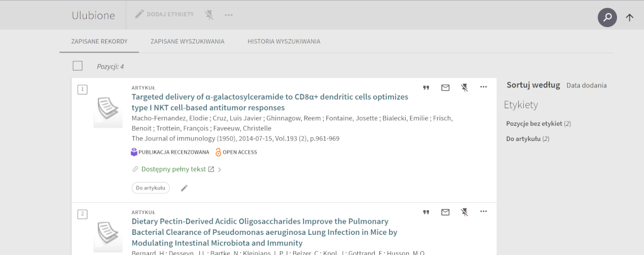Open toolbar ellipsis more options
This screenshot has width=644, height=255.
pyautogui.click(x=228, y=14)
